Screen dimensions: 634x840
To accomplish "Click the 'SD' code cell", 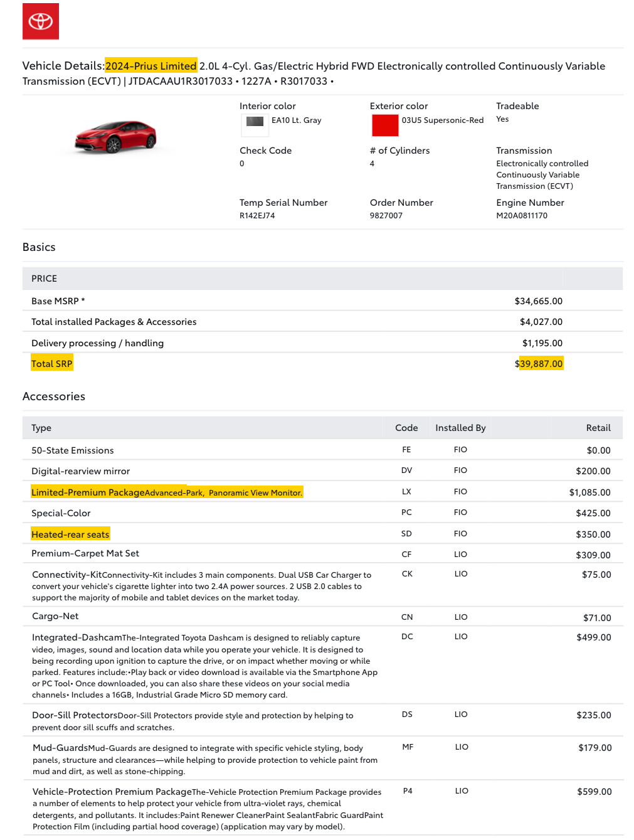I will (406, 534).
